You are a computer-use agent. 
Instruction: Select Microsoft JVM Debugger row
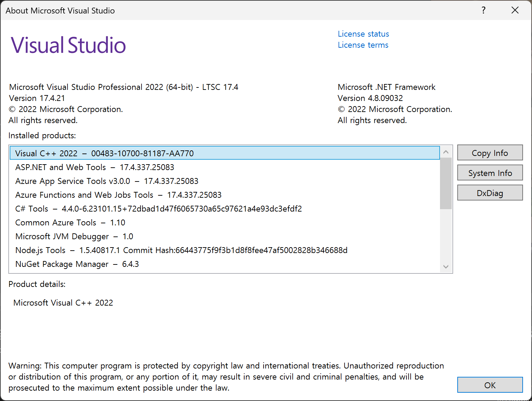coord(225,236)
